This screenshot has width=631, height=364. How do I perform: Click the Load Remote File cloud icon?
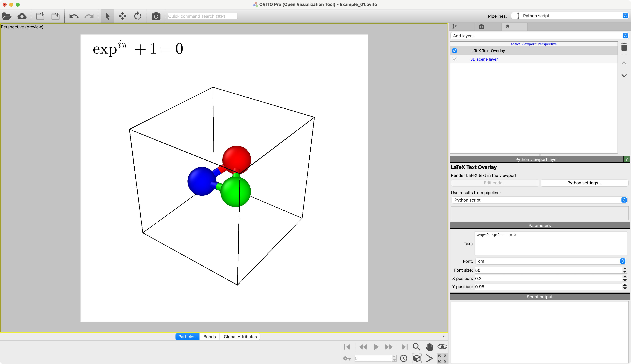(22, 16)
